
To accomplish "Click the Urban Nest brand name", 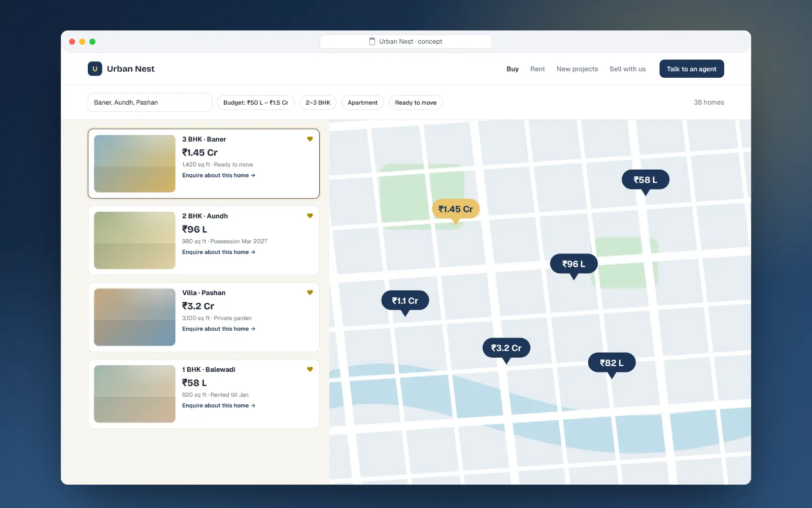I will tap(131, 69).
